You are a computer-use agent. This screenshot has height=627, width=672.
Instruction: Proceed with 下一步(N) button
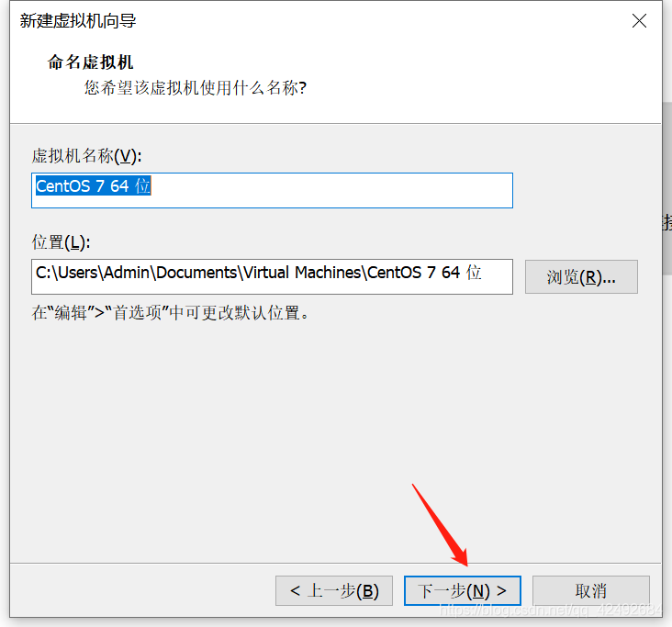coord(463,590)
